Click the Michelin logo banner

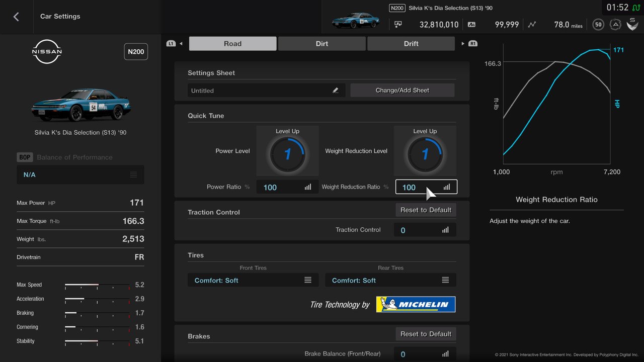click(x=416, y=304)
